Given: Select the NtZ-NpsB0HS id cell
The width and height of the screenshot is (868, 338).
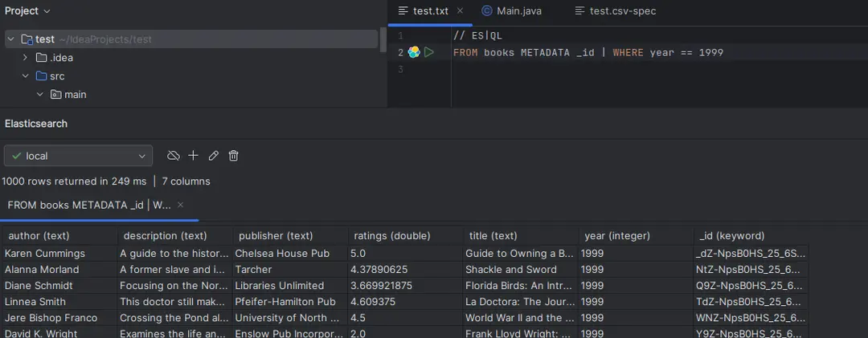Looking at the screenshot, I should coord(751,270).
